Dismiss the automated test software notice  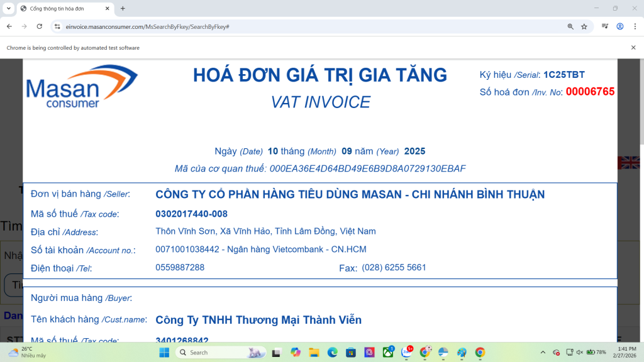click(x=633, y=48)
